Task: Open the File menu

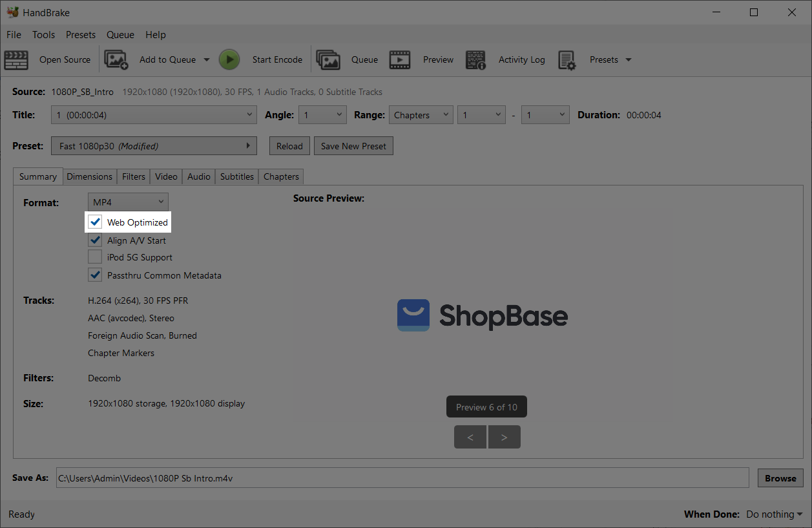Action: [14, 35]
